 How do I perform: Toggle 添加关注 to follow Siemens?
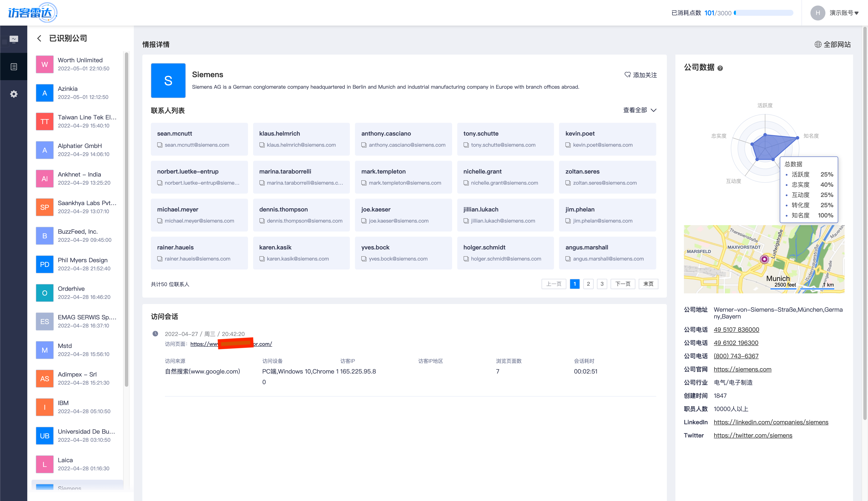coord(641,75)
